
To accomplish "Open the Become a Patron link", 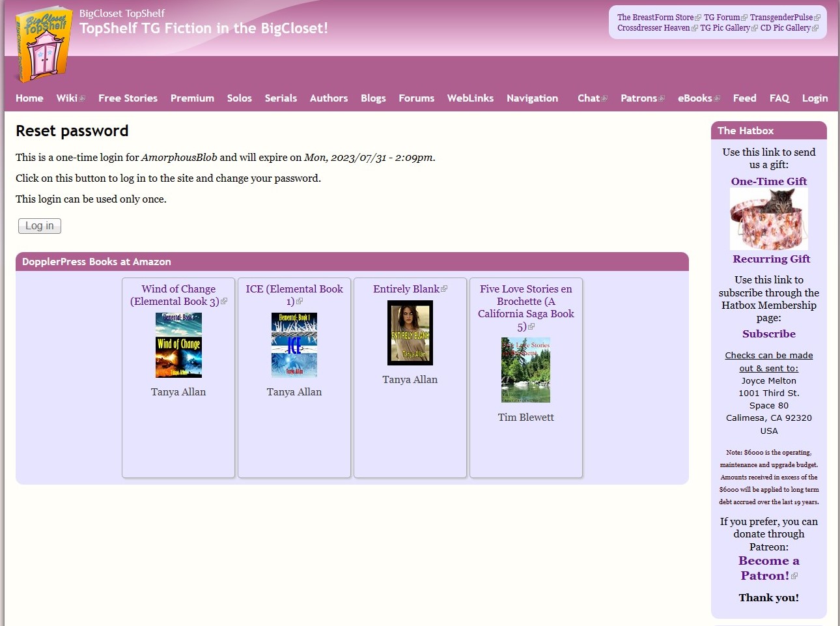I will pyautogui.click(x=768, y=568).
